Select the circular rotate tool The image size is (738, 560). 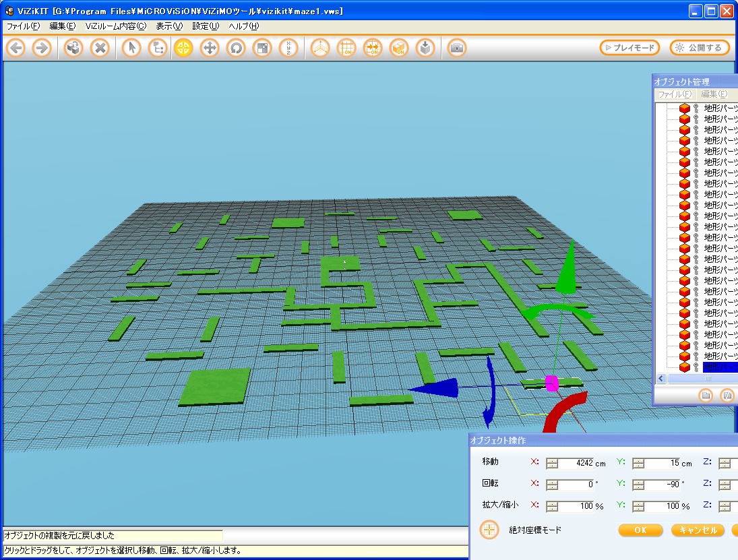pos(235,48)
